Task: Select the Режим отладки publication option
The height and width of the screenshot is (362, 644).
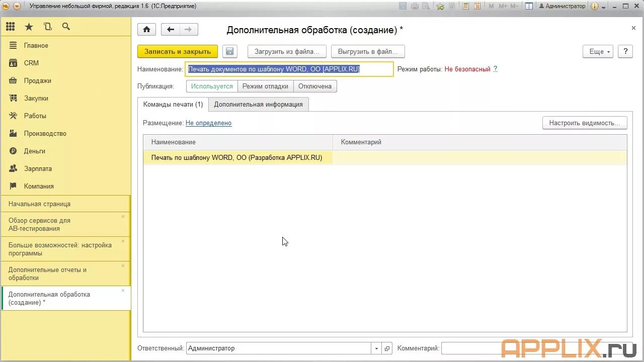Action: [265, 86]
